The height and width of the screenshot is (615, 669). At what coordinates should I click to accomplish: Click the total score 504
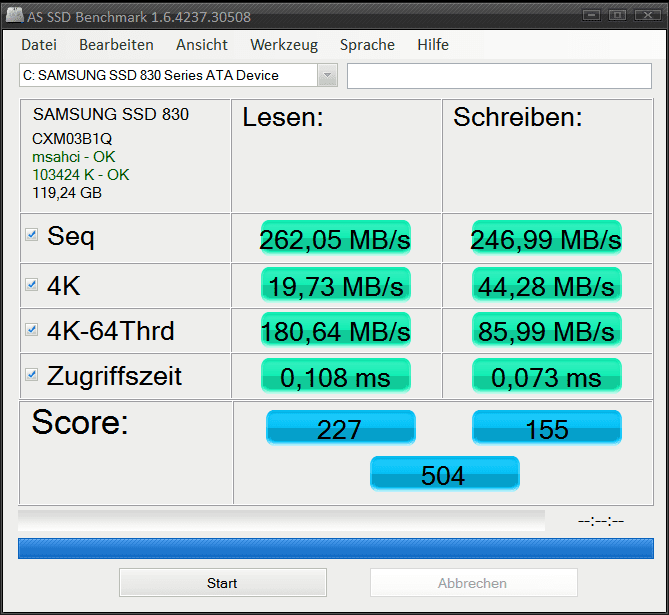[x=445, y=474]
